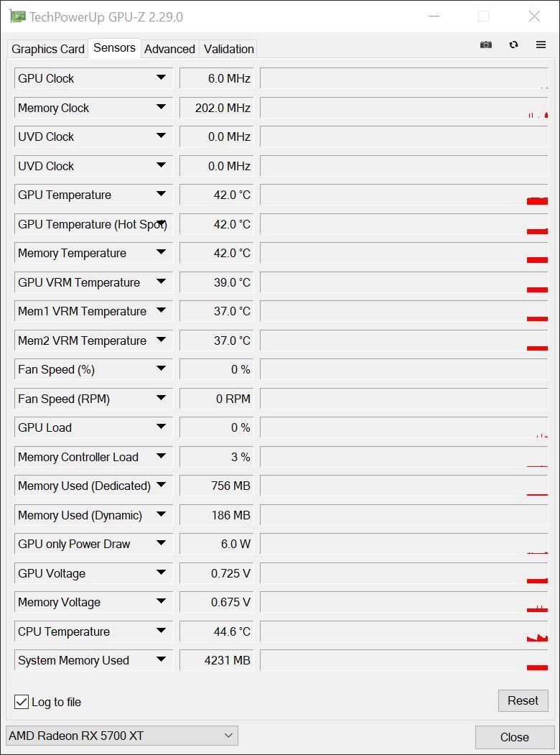Open the System Memory Used dropdown
The image size is (560, 755).
pyautogui.click(x=162, y=660)
